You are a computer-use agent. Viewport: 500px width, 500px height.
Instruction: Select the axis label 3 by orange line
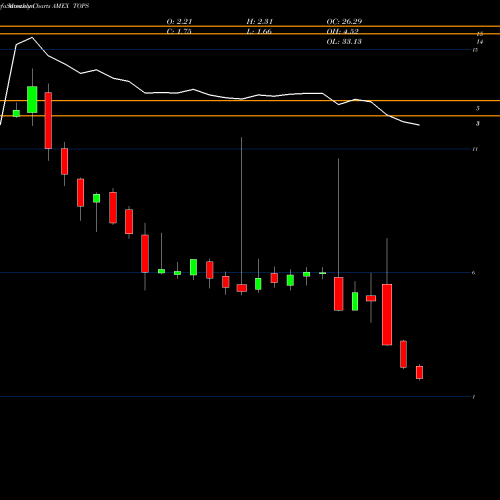point(478,124)
